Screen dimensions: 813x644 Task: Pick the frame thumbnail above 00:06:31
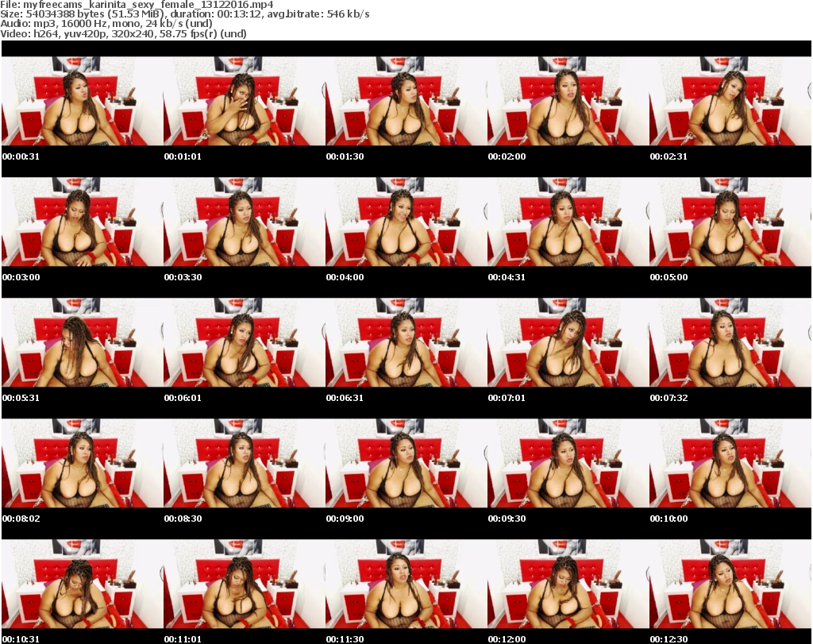[406, 343]
